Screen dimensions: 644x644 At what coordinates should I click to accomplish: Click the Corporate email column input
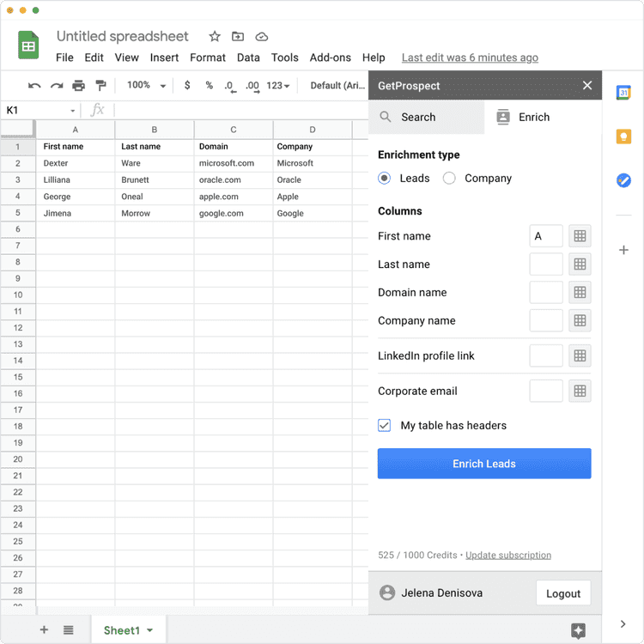pyautogui.click(x=546, y=391)
